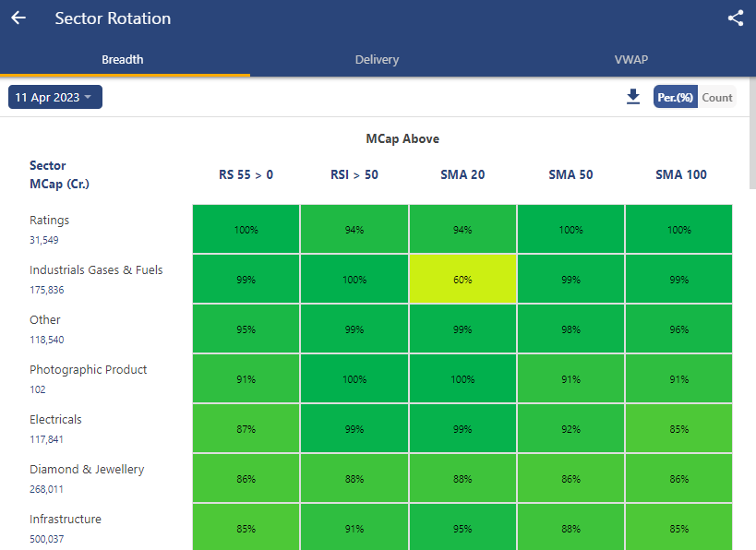The image size is (756, 550).
Task: Click Diamond & Jewellery RSI 88% cell
Action: tap(354, 479)
